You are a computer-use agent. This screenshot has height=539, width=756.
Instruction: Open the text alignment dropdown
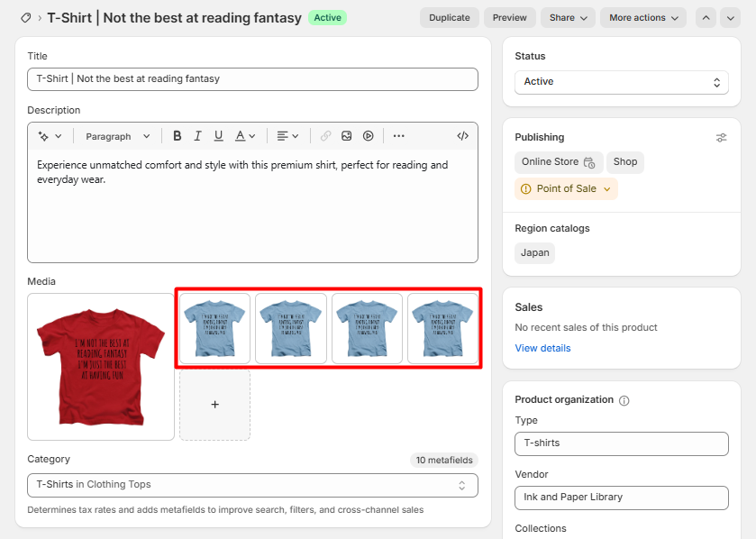(287, 136)
